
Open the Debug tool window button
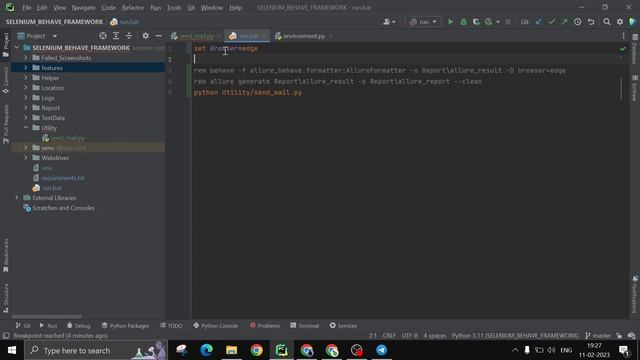click(x=78, y=325)
